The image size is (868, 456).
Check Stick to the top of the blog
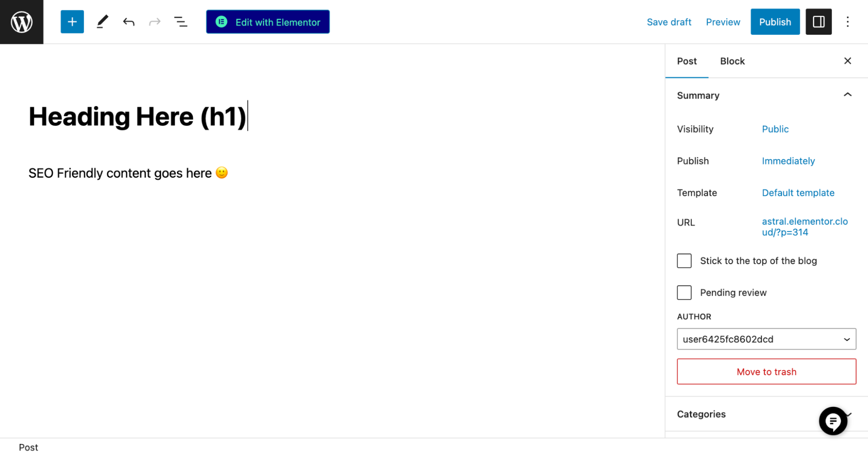point(684,261)
